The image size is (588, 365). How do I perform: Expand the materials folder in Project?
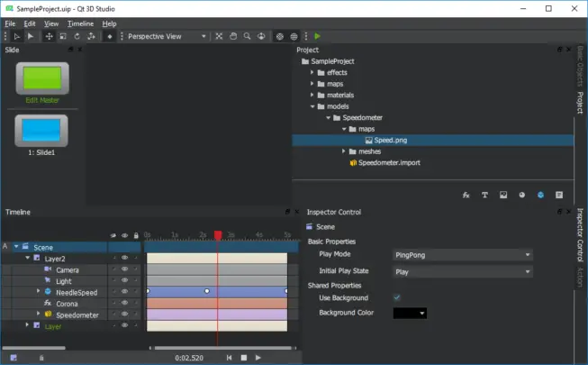(312, 95)
